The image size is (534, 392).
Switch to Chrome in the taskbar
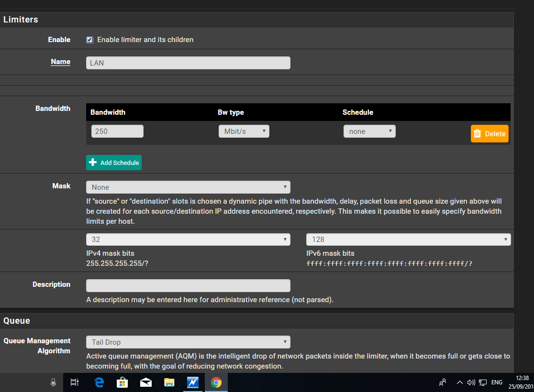tap(216, 382)
